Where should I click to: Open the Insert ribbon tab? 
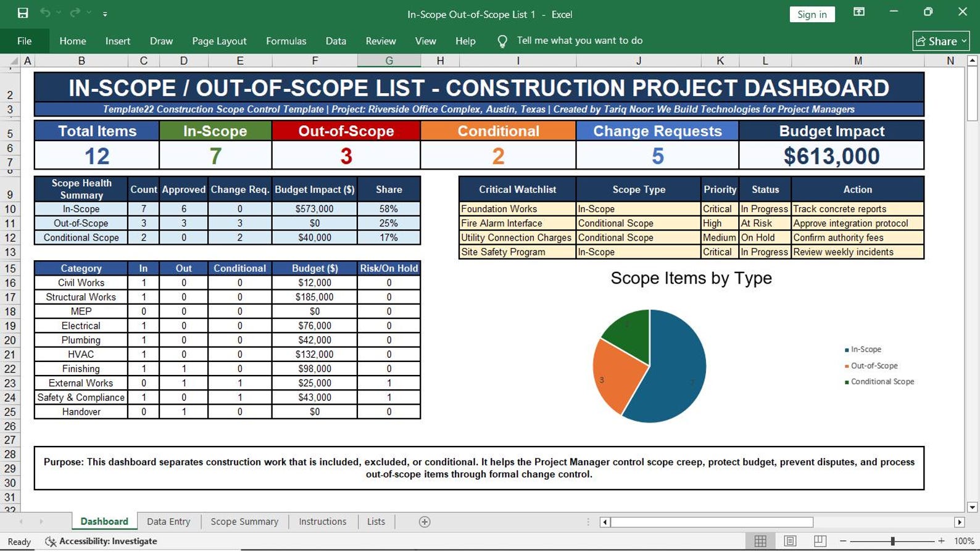coord(118,41)
